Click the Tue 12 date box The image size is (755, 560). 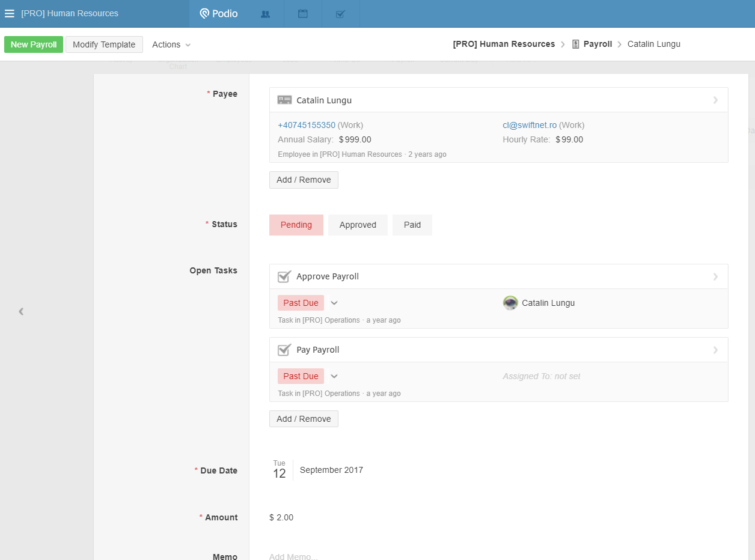280,470
